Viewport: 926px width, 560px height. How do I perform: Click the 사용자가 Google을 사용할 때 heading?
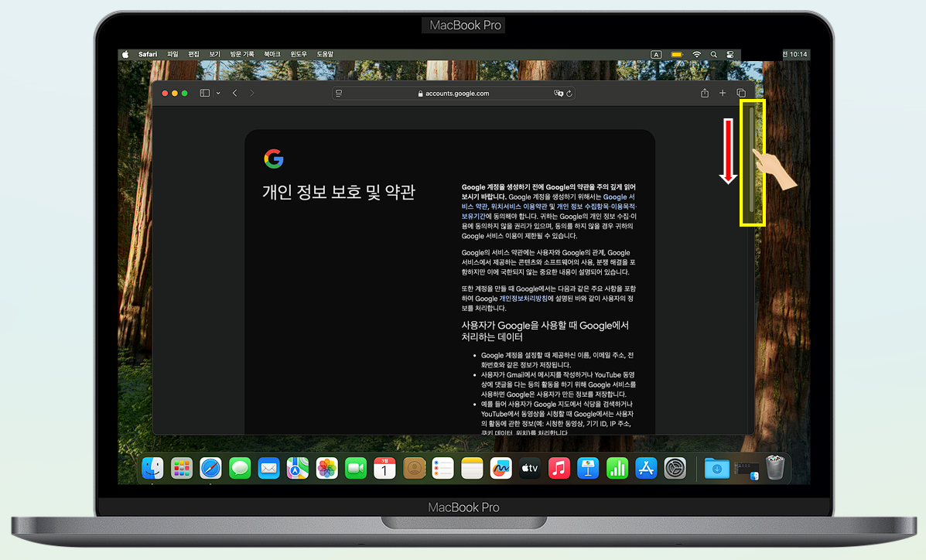pyautogui.click(x=545, y=331)
